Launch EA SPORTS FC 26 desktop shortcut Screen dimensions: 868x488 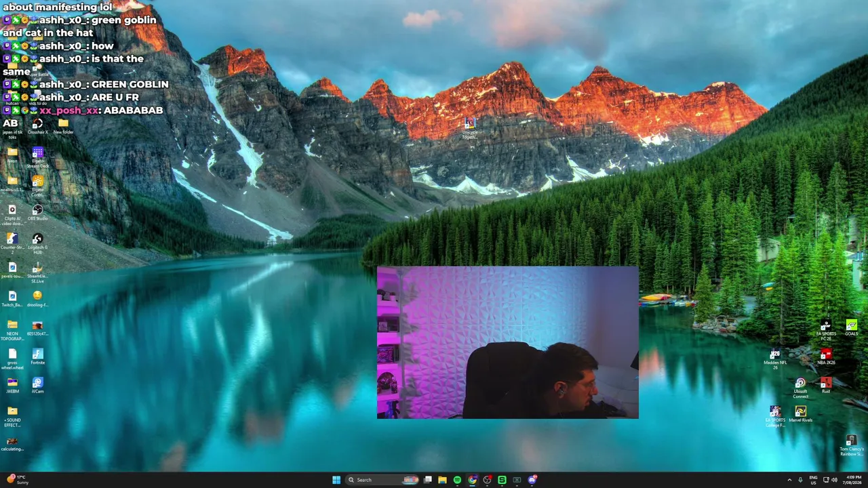pos(826,330)
